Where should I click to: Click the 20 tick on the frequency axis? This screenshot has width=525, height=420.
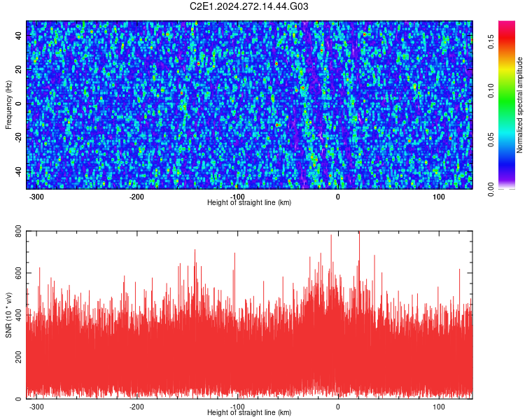coord(18,69)
